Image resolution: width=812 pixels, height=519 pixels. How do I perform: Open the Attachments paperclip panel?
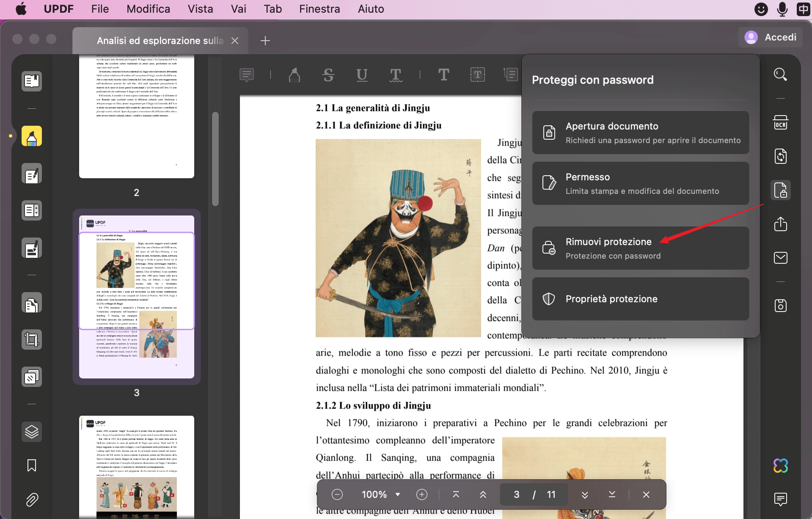tap(32, 500)
